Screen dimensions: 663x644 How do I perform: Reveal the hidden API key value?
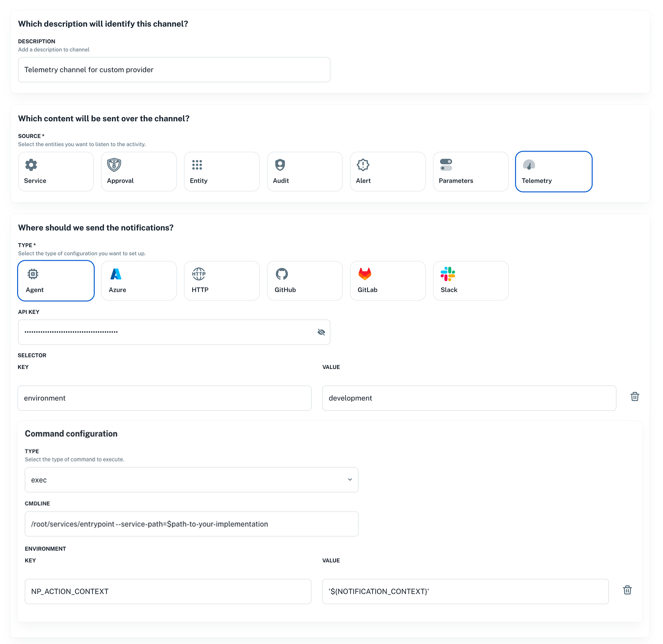tap(321, 332)
